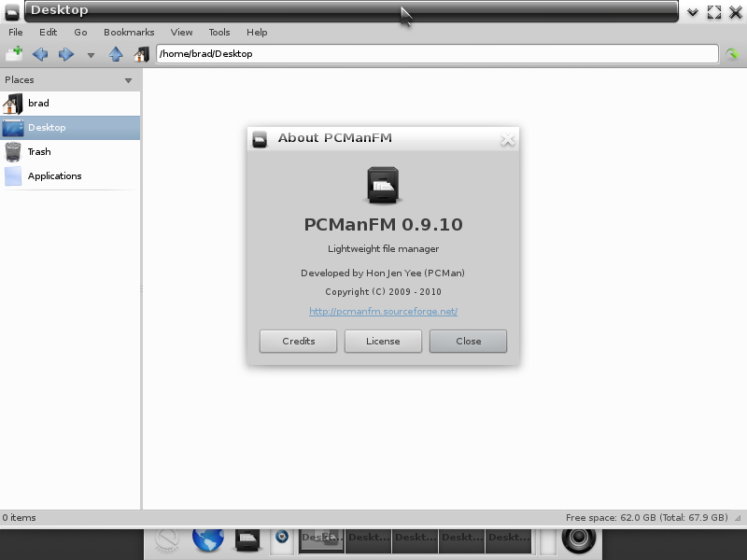This screenshot has height=560, width=747.
Task: Click the PCManFM 0.9.10 heading text
Action: click(383, 224)
